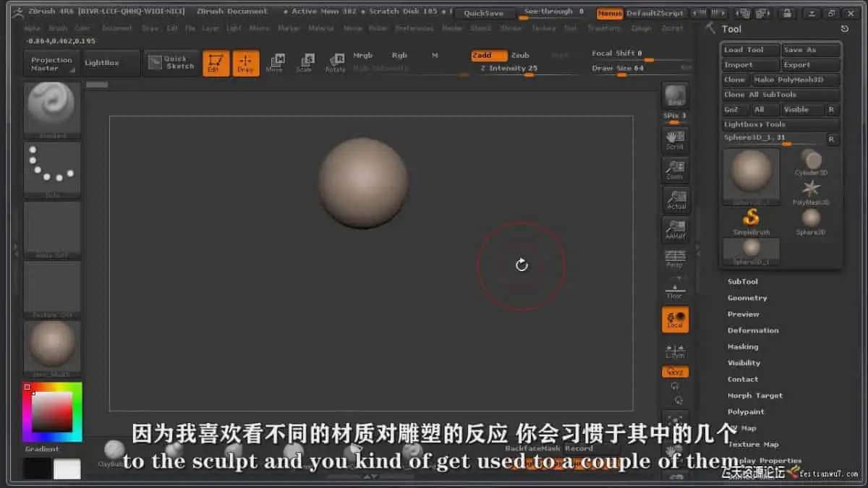
Task: Click Make PolyMesh3D button
Action: 796,80
